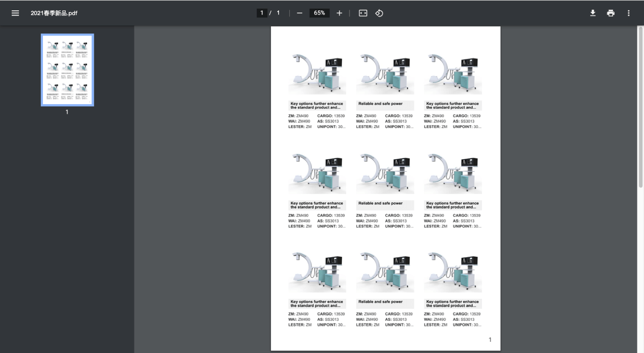Click the top row "Reliable and safe power" caption
Viewport: 644px width, 353px height.
380,104
